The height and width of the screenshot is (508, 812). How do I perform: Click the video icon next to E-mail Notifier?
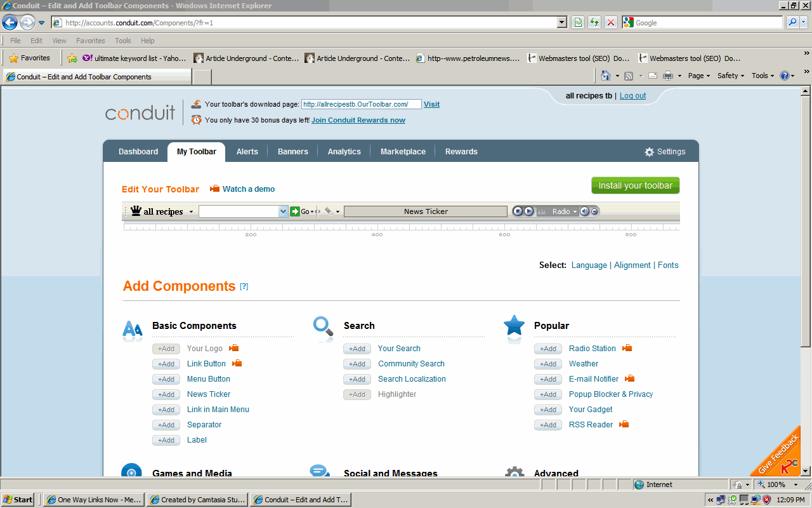coord(629,378)
